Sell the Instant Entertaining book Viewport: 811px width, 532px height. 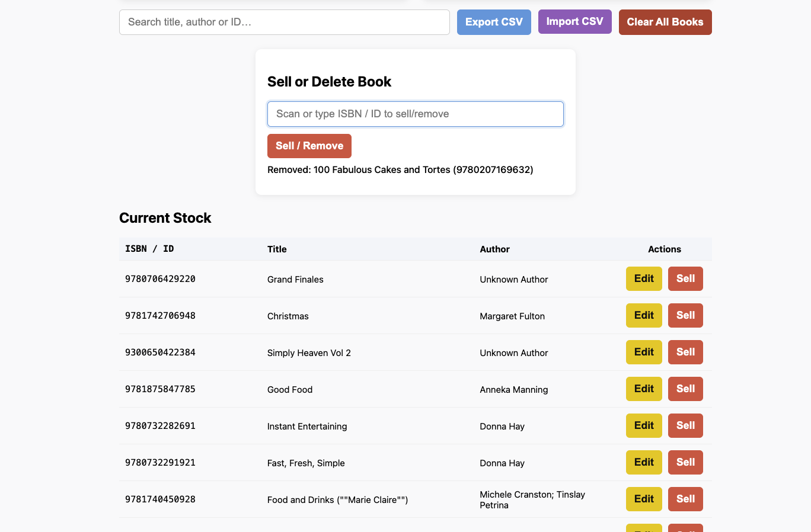coord(685,425)
